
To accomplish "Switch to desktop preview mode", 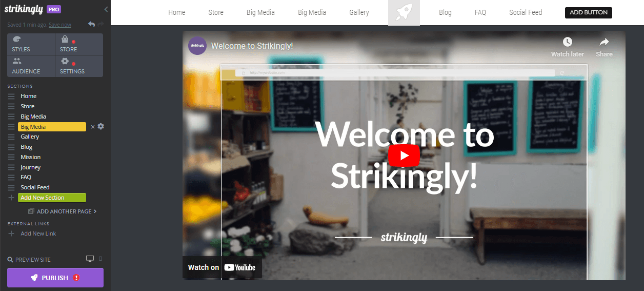I will coord(90,259).
